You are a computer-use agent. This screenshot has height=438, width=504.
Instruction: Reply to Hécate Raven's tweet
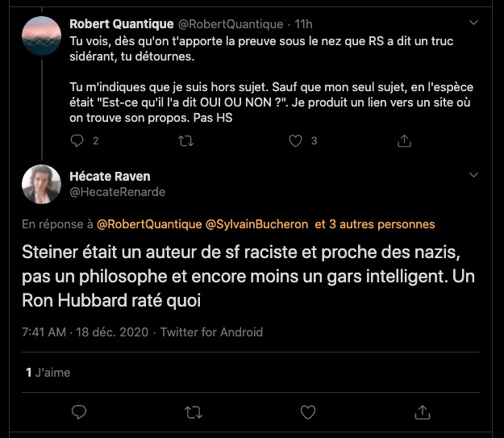[x=79, y=412]
